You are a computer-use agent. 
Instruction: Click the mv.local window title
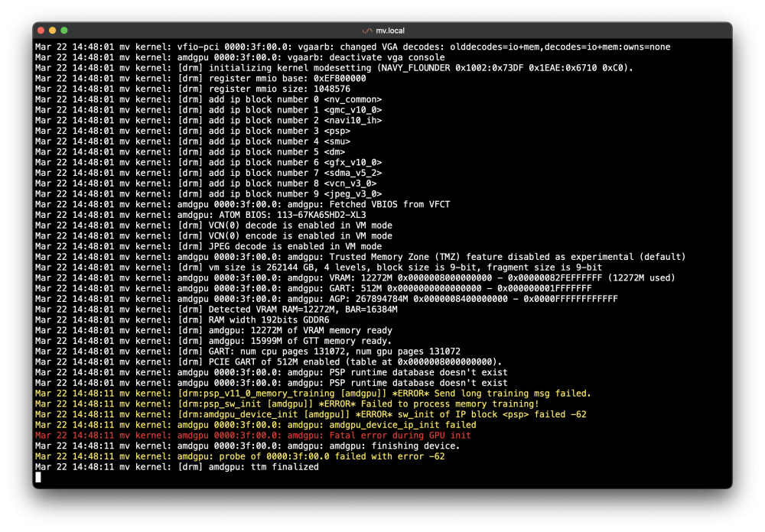390,31
